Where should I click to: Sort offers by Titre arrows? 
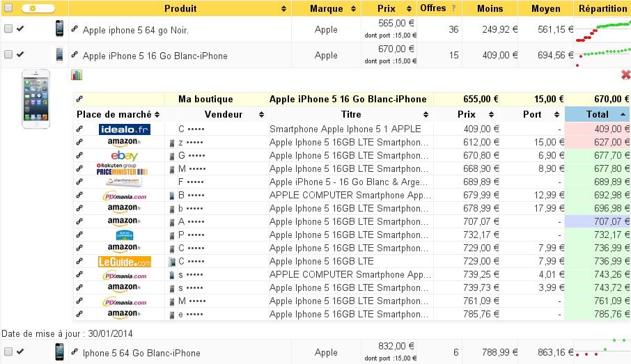(x=426, y=115)
